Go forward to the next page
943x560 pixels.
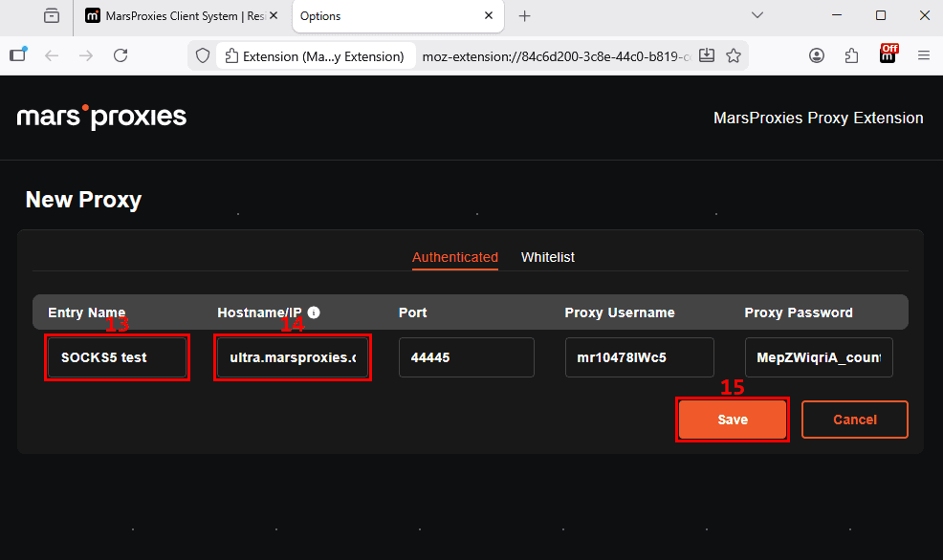(86, 55)
